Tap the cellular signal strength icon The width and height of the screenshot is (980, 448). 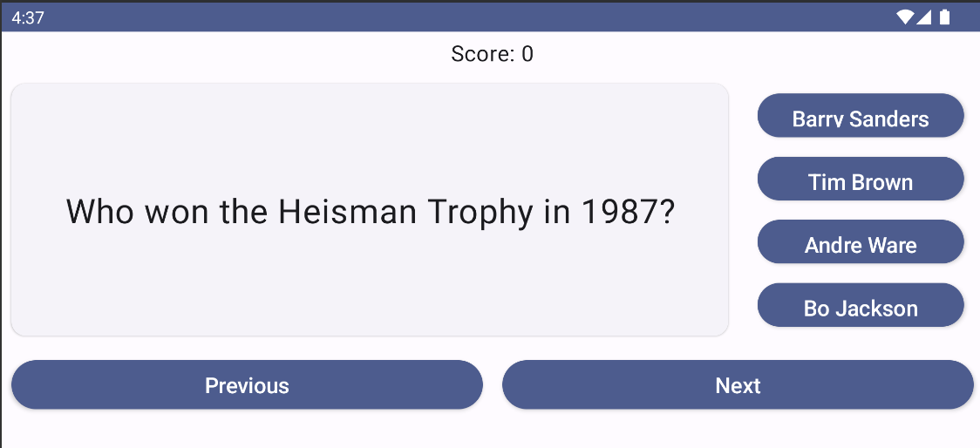point(923,17)
